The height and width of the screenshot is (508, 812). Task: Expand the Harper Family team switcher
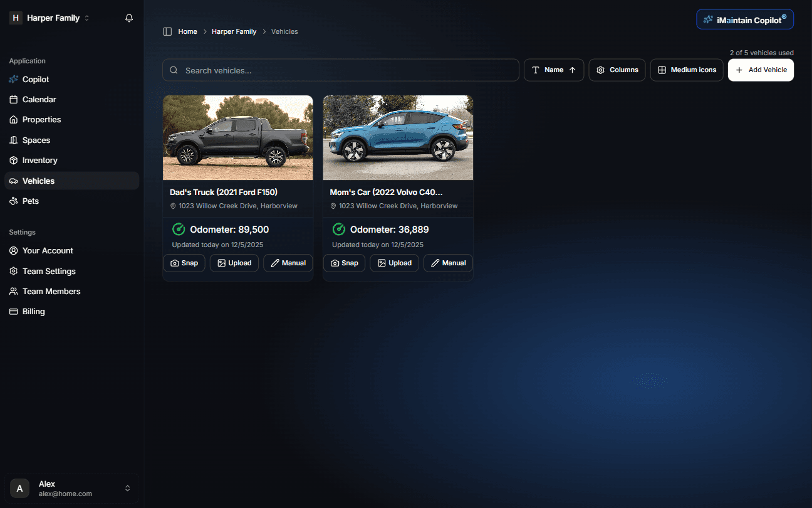tap(50, 18)
